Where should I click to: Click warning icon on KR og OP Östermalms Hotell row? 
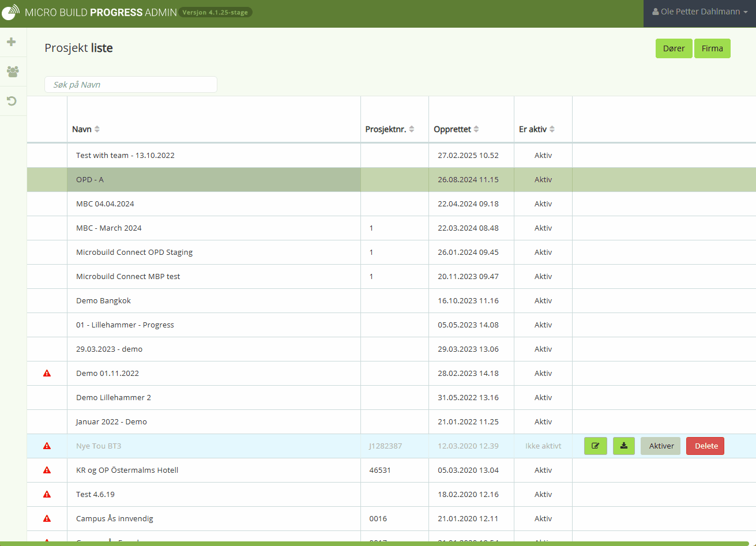tap(47, 470)
